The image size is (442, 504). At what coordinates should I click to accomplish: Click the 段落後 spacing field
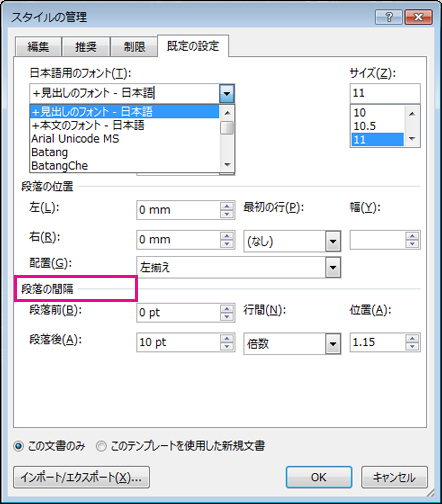click(178, 342)
